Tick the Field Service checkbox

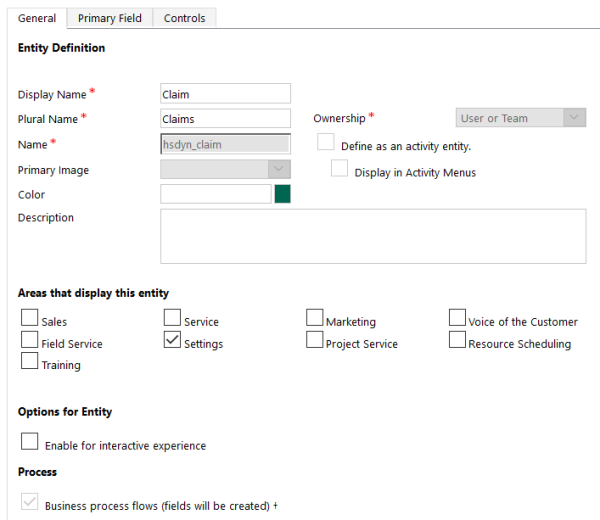pyautogui.click(x=29, y=339)
